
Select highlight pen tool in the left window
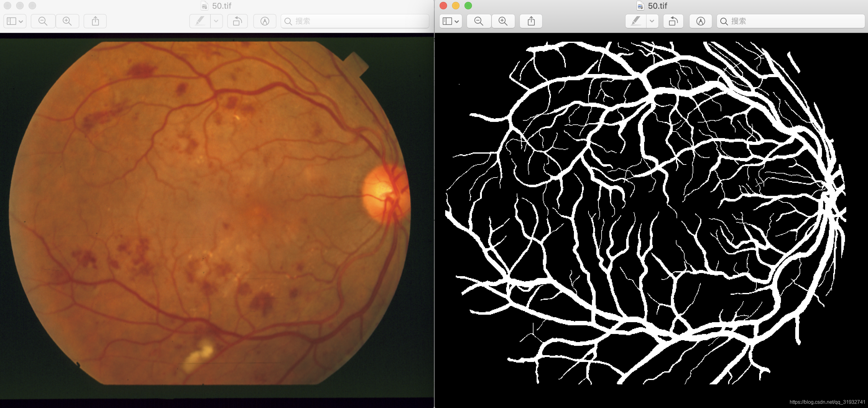coord(200,21)
